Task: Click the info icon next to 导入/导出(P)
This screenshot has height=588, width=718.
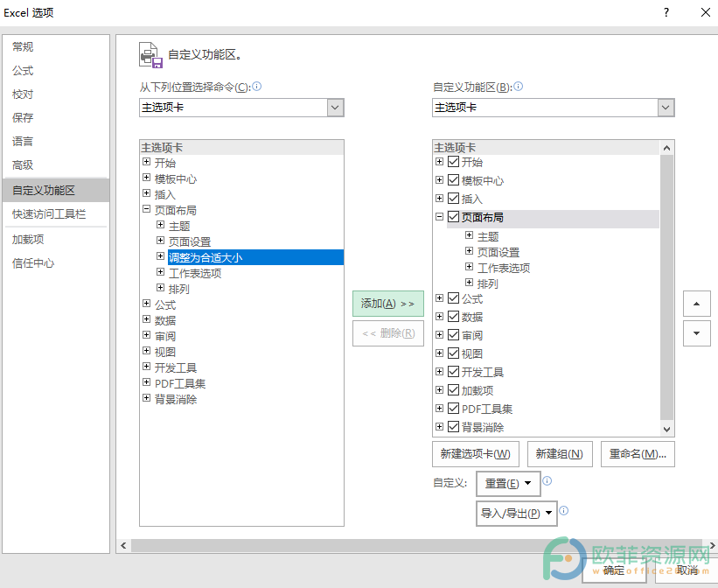Action: coord(564,510)
